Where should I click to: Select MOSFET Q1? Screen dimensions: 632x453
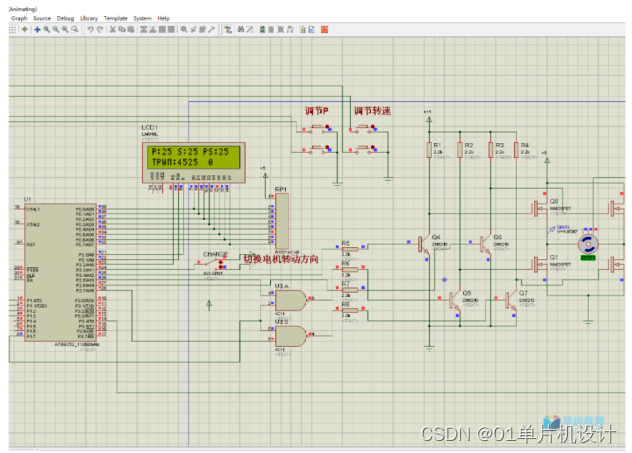click(540, 265)
